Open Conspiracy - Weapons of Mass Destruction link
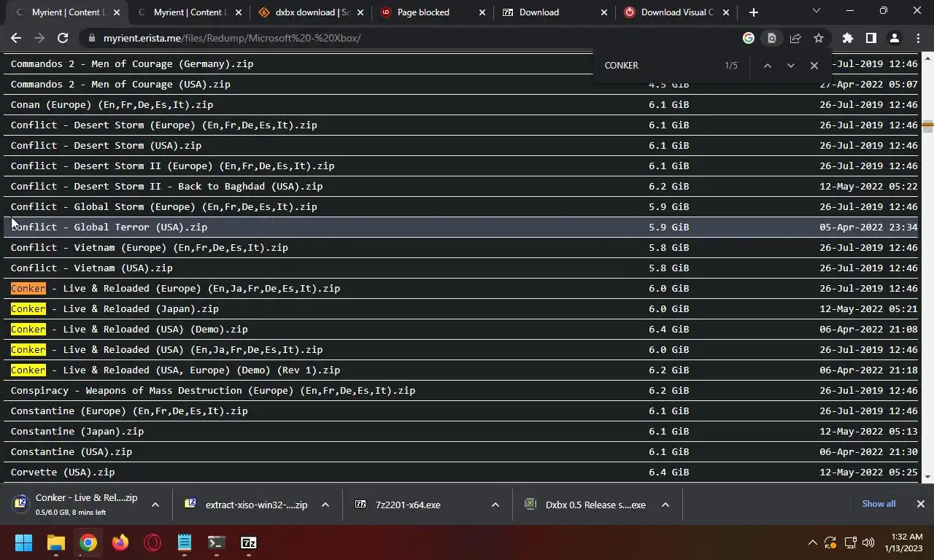The width and height of the screenshot is (934, 560). [x=213, y=390]
